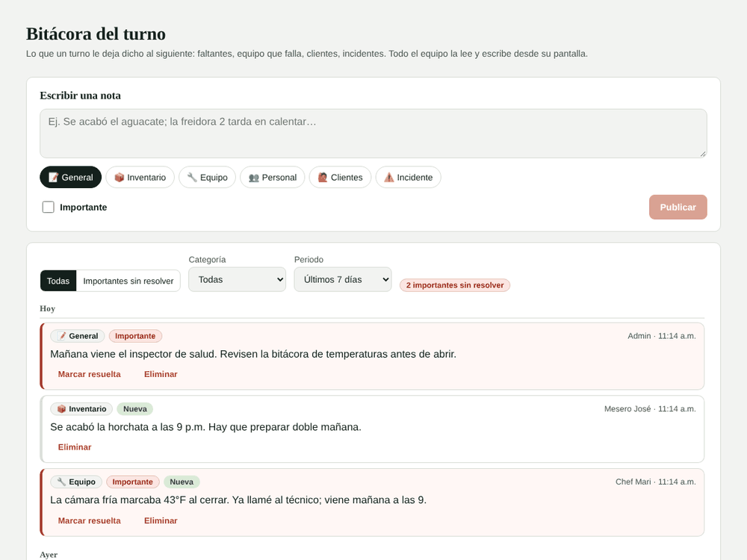This screenshot has width=747, height=560.
Task: Click the Publicar button
Action: (x=678, y=207)
